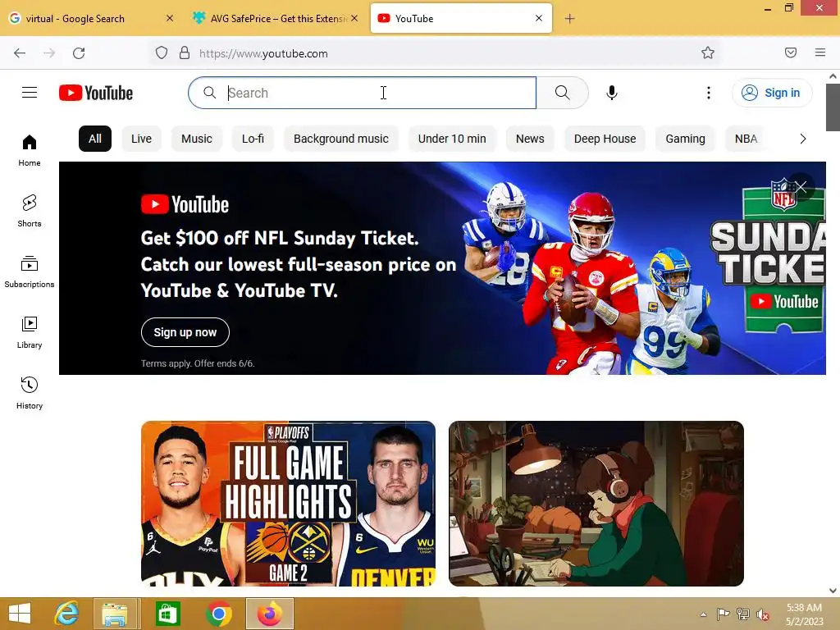Click the Action Center flag icon
Viewport: 840px width, 630px height.
click(724, 614)
